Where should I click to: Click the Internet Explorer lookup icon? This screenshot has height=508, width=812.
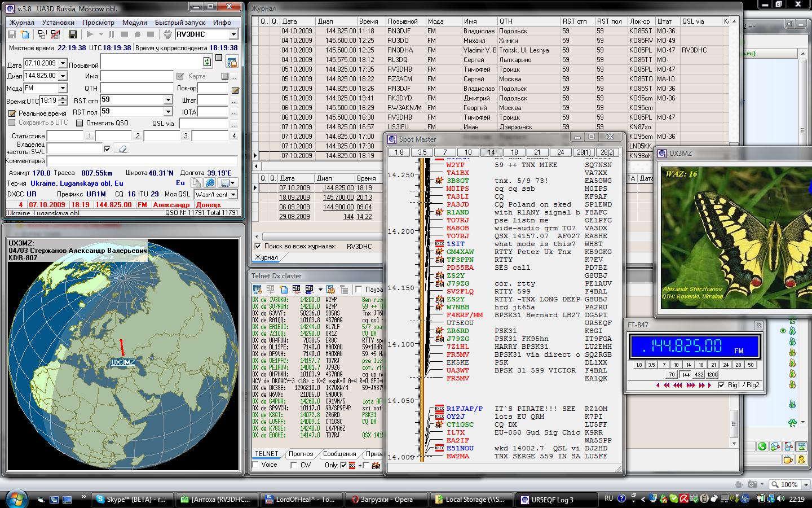pyautogui.click(x=210, y=183)
